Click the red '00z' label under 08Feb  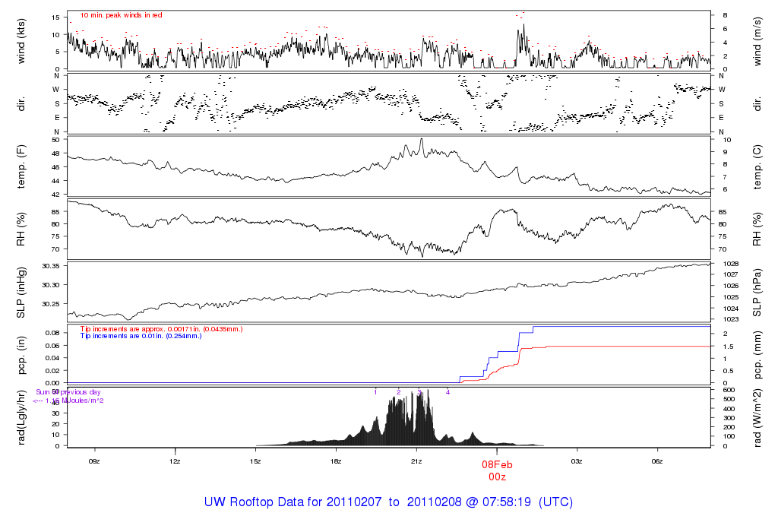point(497,477)
